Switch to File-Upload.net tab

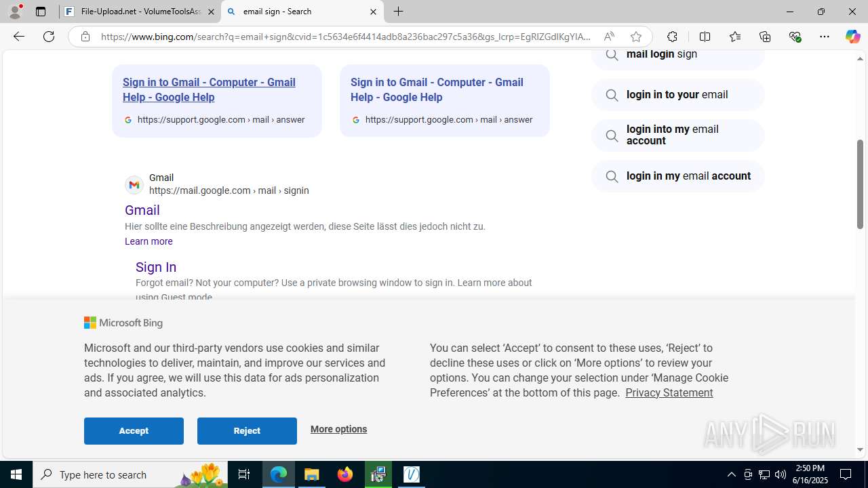pos(140,12)
